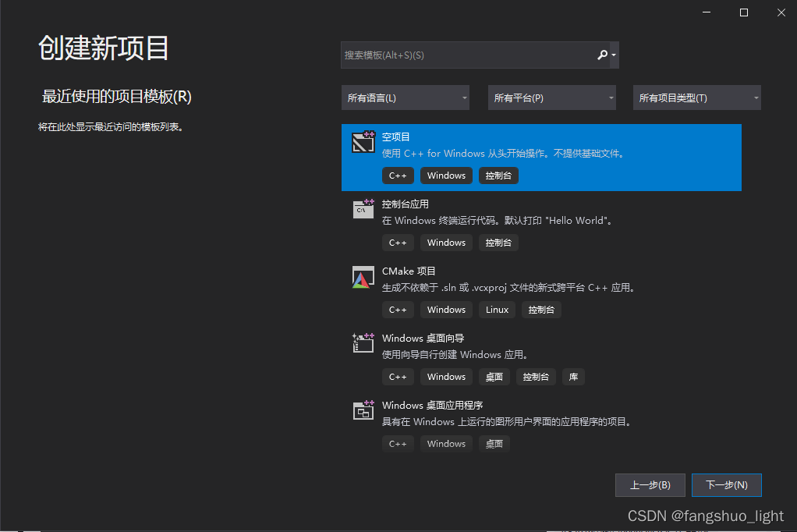Click the "Hello World" description of 控制台应用
This screenshot has height=532, width=797.
click(x=498, y=221)
